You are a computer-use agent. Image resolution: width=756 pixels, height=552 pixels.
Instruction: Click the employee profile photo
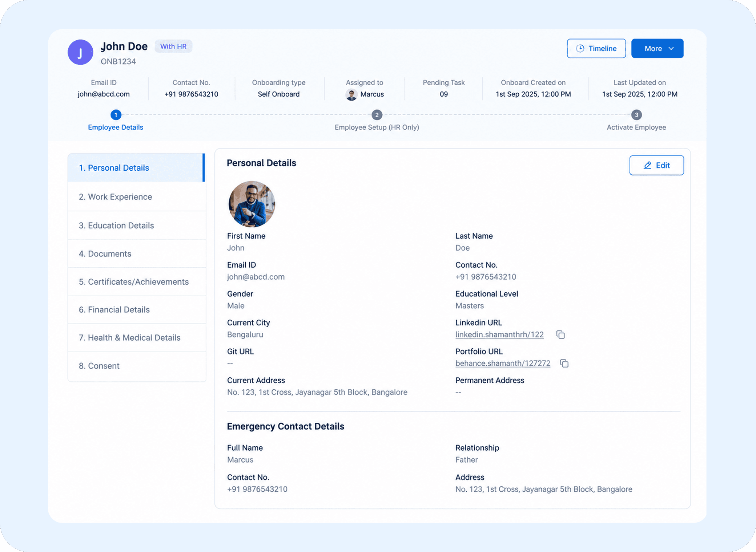pos(252,204)
